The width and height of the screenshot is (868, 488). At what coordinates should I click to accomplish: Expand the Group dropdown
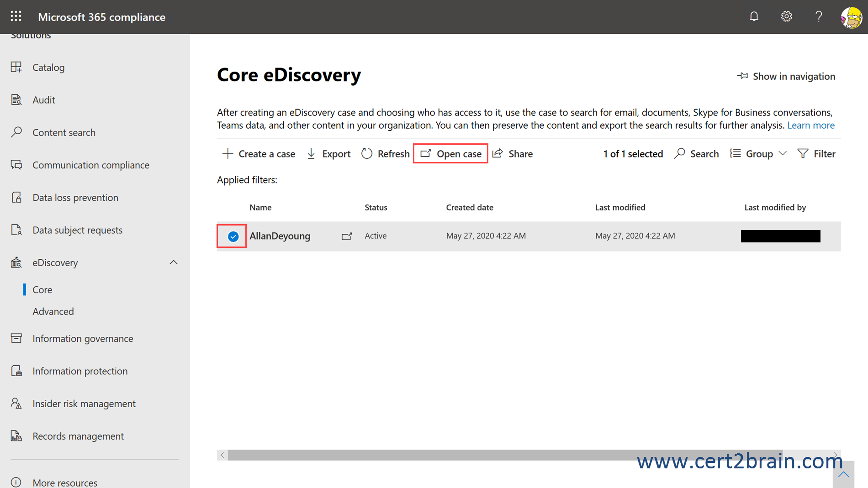click(x=758, y=154)
